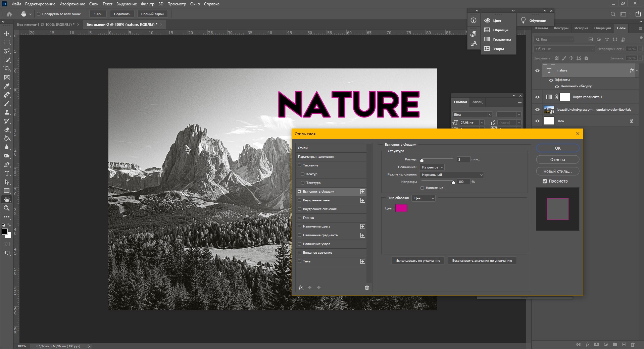Select the Move tool
The height and width of the screenshot is (349, 644).
click(7, 34)
